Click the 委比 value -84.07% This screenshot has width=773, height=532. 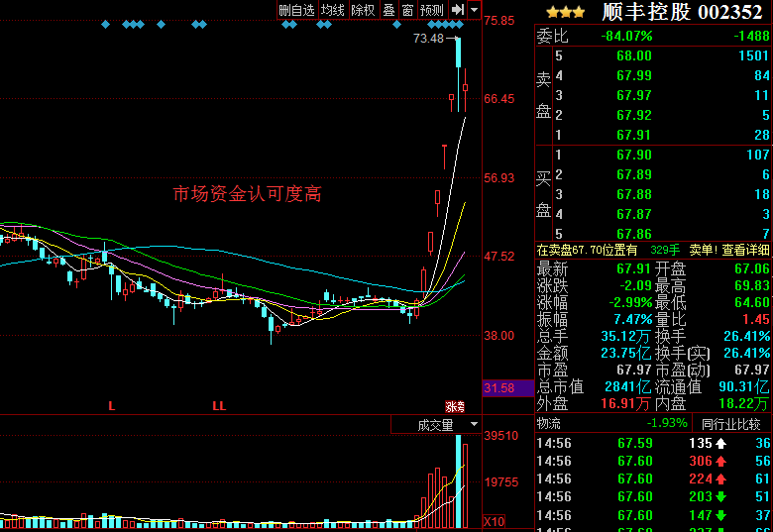click(626, 36)
